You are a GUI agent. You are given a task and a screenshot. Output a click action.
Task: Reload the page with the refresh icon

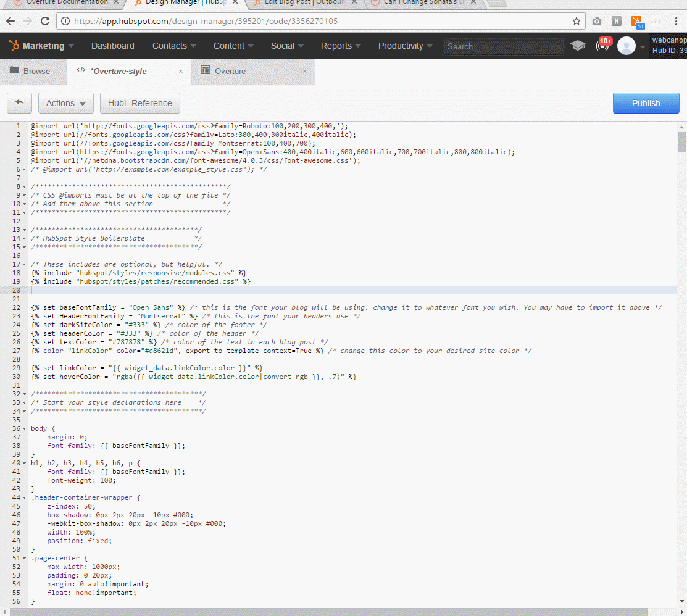click(x=44, y=21)
